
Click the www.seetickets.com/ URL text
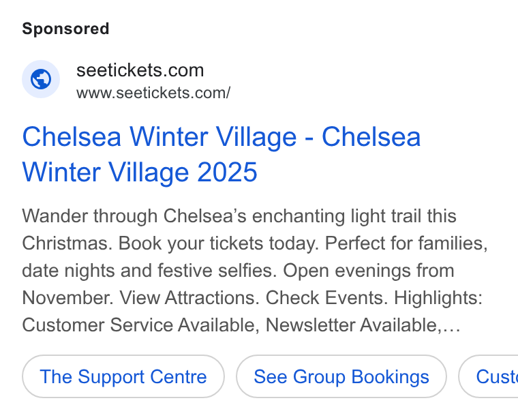(x=153, y=93)
